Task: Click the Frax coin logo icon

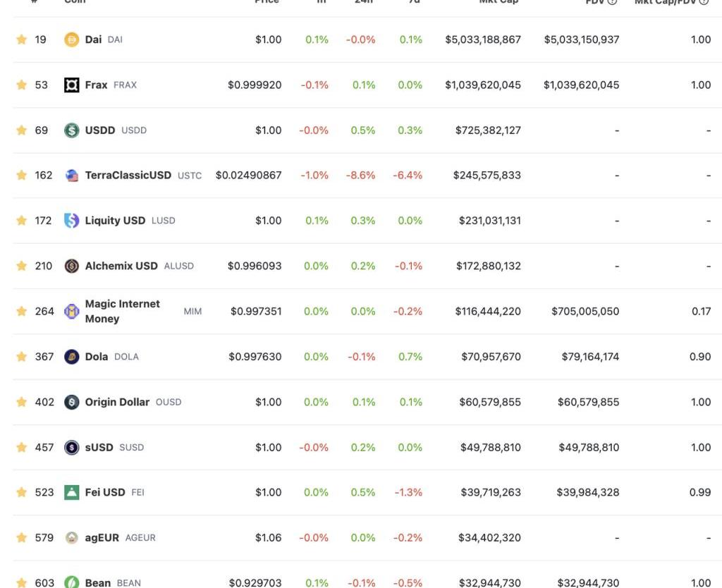Action: pos(71,85)
